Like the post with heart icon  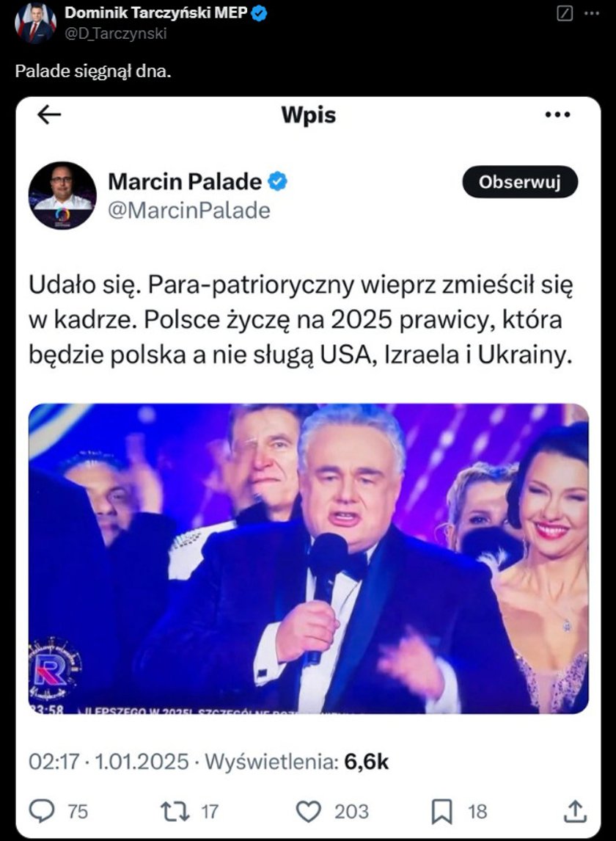309,812
